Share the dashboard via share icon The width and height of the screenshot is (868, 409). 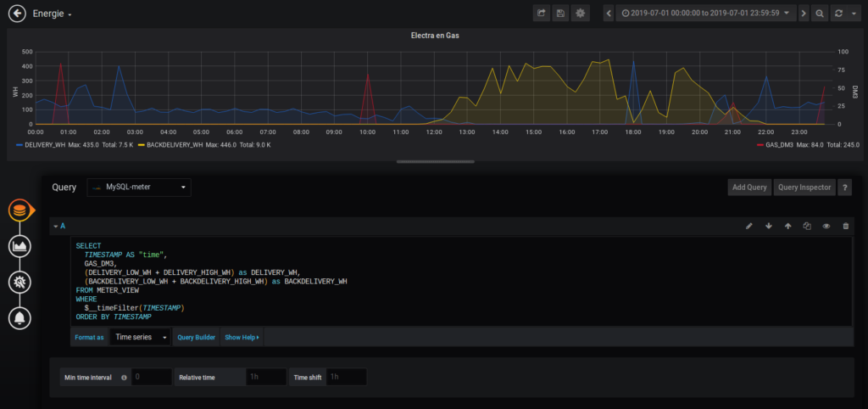pyautogui.click(x=541, y=14)
